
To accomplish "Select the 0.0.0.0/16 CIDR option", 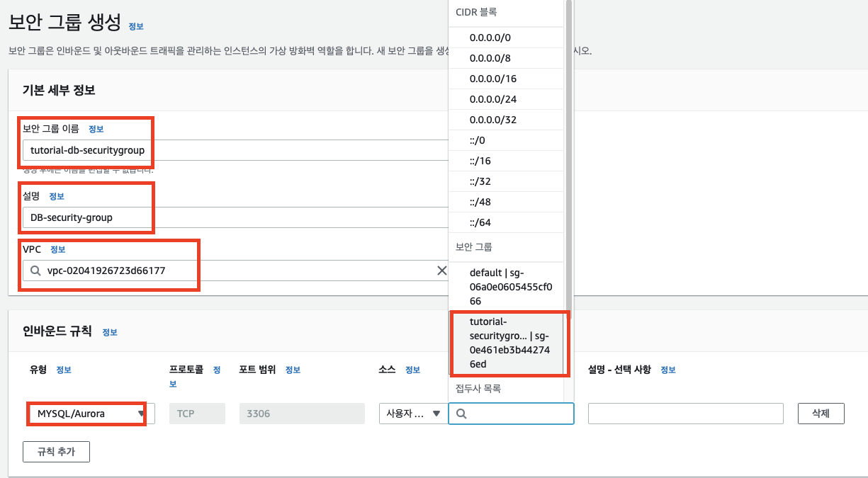I will pyautogui.click(x=506, y=79).
